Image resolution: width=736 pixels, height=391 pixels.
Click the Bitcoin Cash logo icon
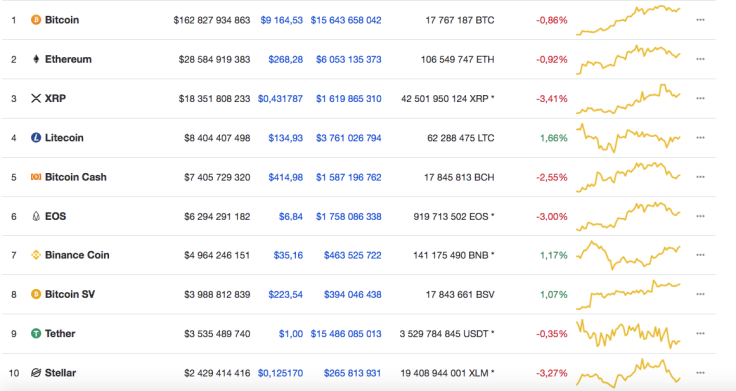[x=36, y=177]
